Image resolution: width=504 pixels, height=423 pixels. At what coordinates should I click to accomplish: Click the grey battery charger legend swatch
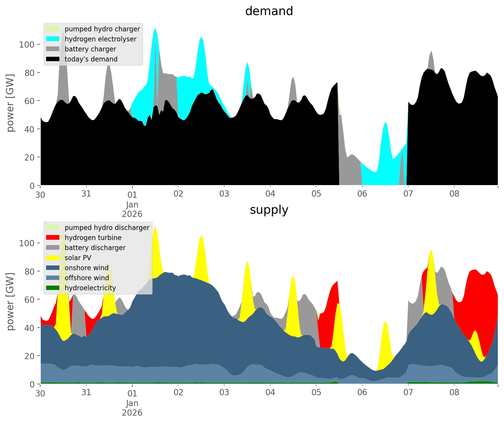pos(53,49)
